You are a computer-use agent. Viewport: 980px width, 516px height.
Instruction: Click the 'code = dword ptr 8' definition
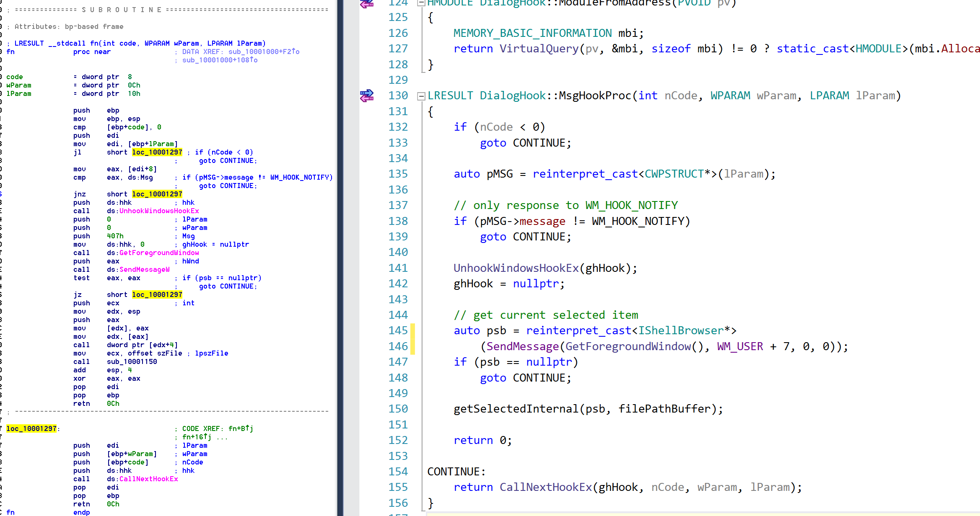(69, 77)
